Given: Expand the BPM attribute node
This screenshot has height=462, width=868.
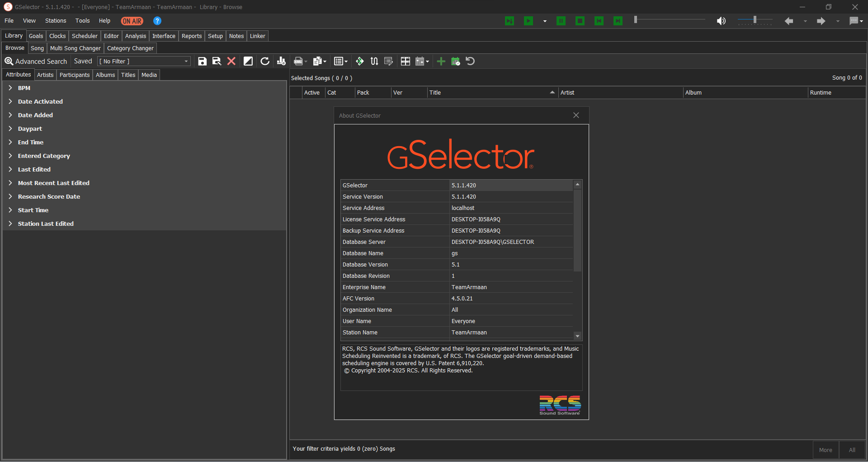Looking at the screenshot, I should 10,88.
